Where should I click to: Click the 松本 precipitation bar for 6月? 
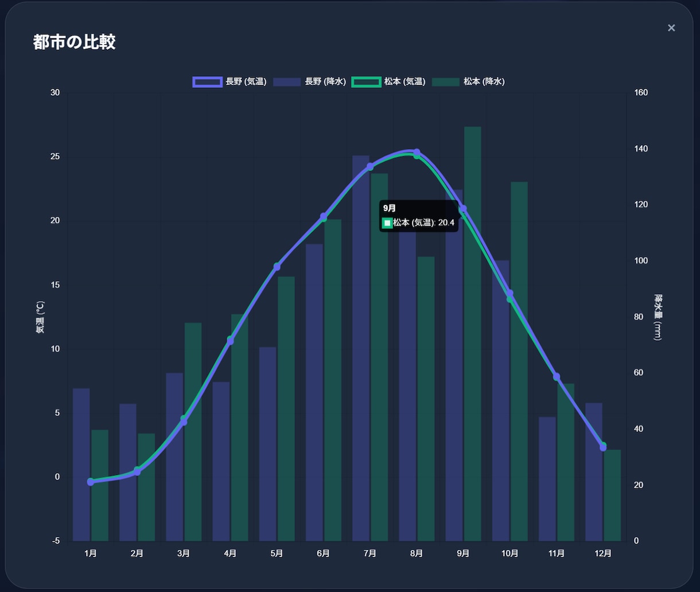pyautogui.click(x=333, y=380)
